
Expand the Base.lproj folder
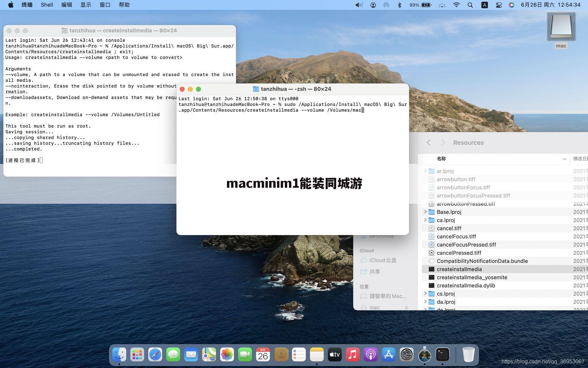point(425,212)
